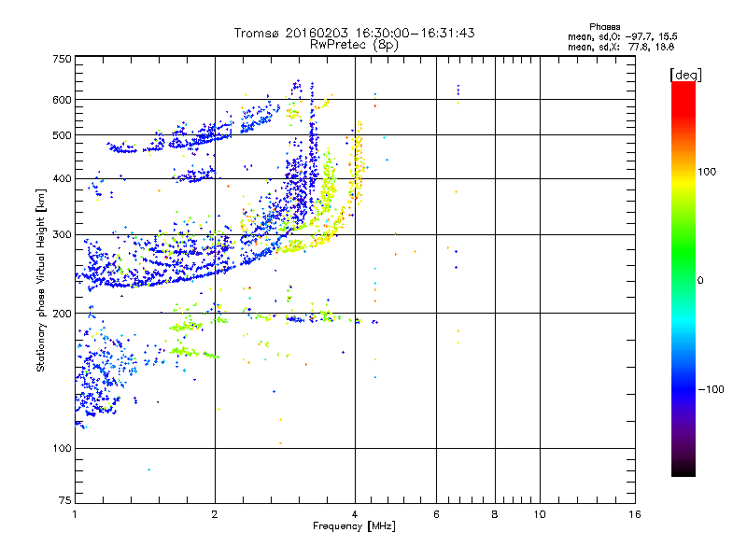The width and height of the screenshot is (747, 560).
Task: Click the y-axis tick label "300"
Action: coord(62,234)
